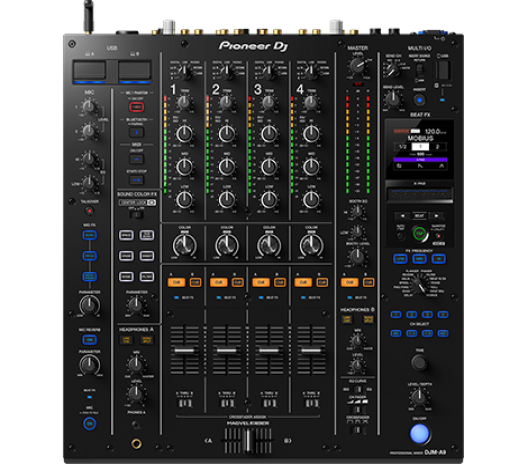528x464 pixels.
Task: Adjust the Beat FX Level/Depth knob
Action: coord(419,397)
